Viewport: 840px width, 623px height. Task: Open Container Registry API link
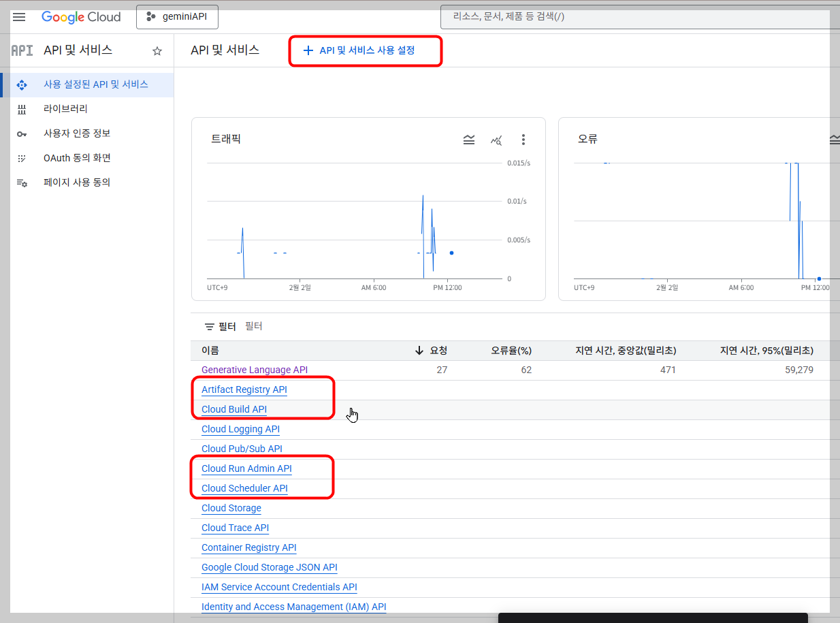click(249, 547)
